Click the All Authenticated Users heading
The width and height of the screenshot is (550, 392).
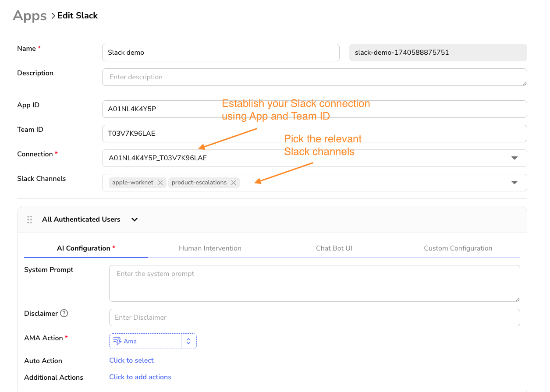point(81,219)
